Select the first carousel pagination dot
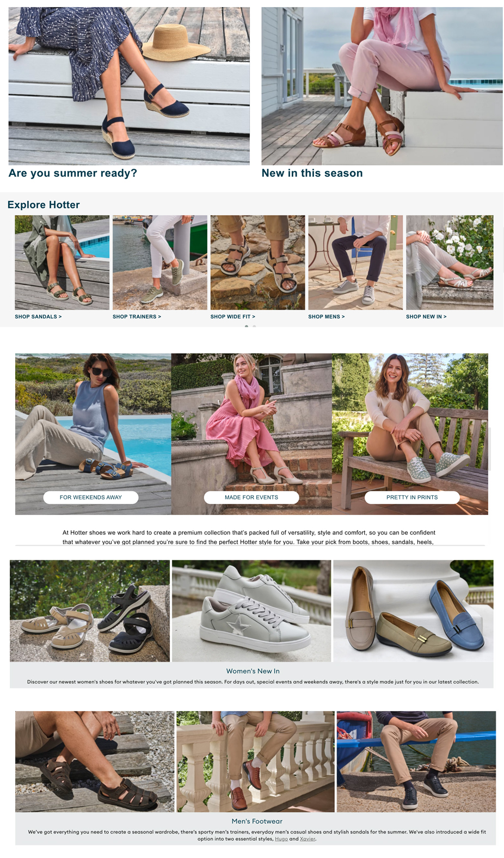This screenshot has height=858, width=504. [x=247, y=326]
